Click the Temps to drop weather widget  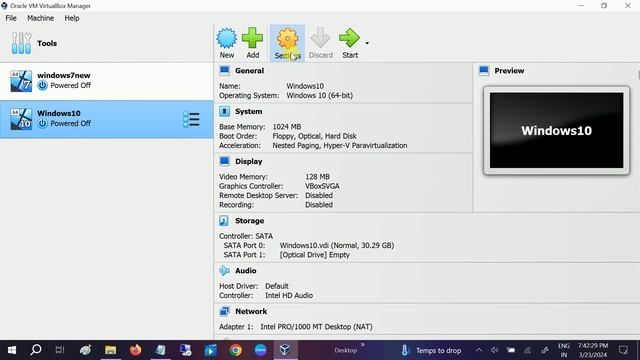(431, 351)
